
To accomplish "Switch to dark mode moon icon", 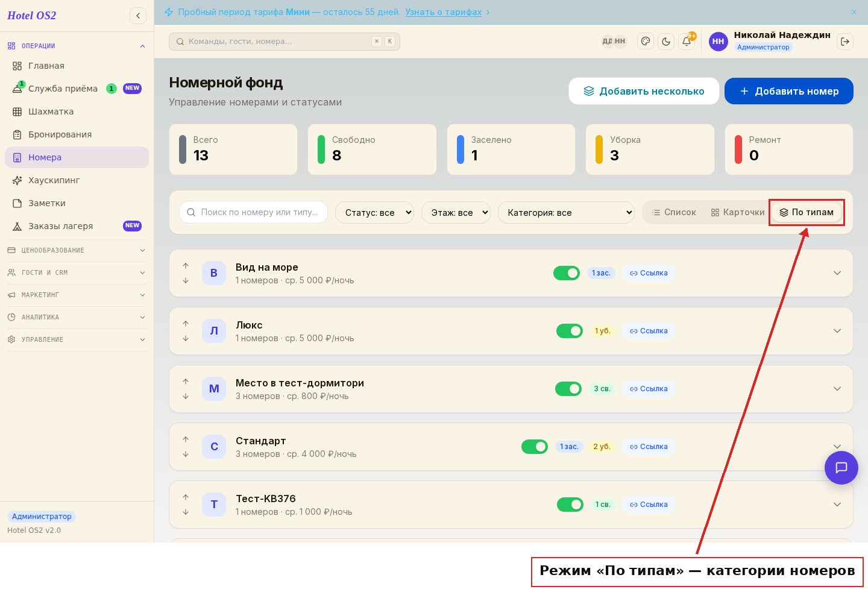I will [666, 42].
